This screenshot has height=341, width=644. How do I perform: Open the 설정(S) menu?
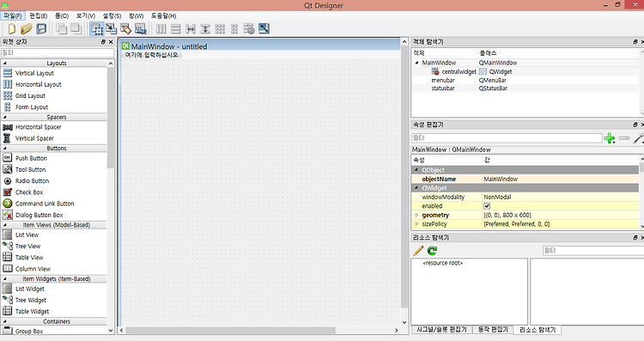point(112,15)
